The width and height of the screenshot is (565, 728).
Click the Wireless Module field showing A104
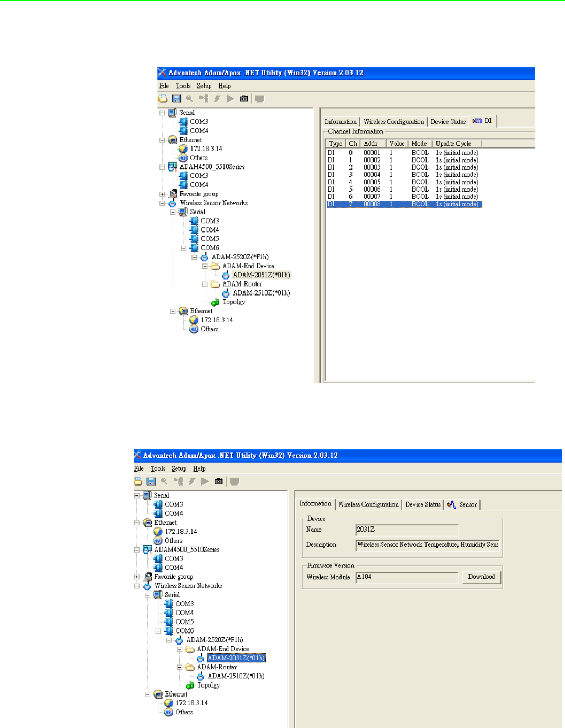click(407, 577)
